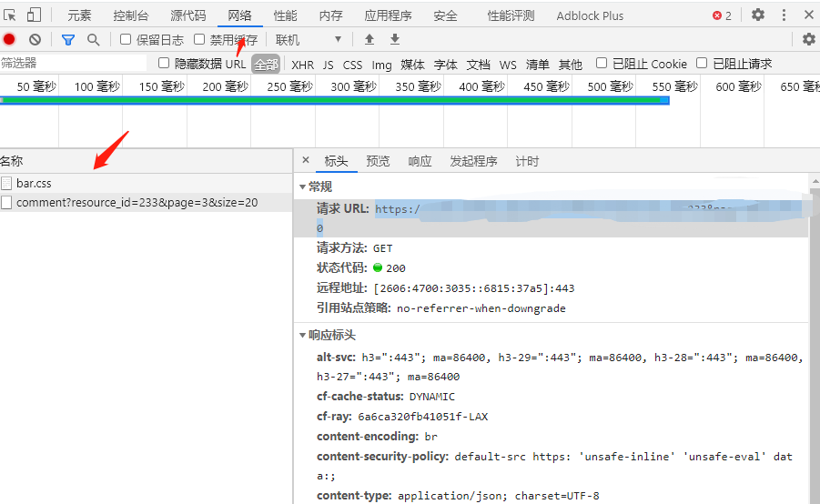Image resolution: width=820 pixels, height=504 pixels.
Task: Filter requests by XHR type
Action: 302,65
